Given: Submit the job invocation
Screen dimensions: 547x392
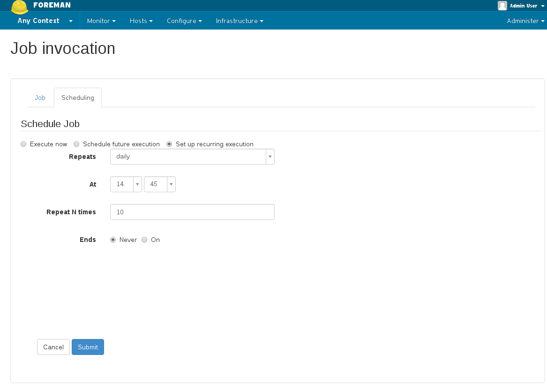Looking at the screenshot, I should (x=88, y=347).
